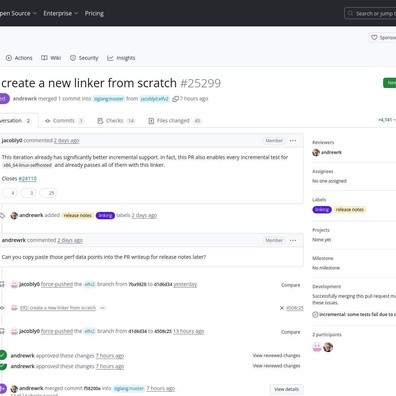The height and width of the screenshot is (396, 396).
Task: Switch to the Checks tab
Action: click(x=116, y=121)
